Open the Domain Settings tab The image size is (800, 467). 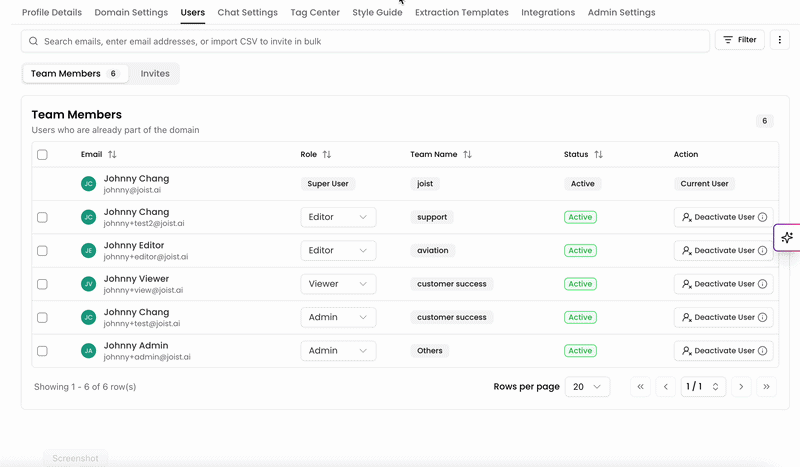coord(131,12)
